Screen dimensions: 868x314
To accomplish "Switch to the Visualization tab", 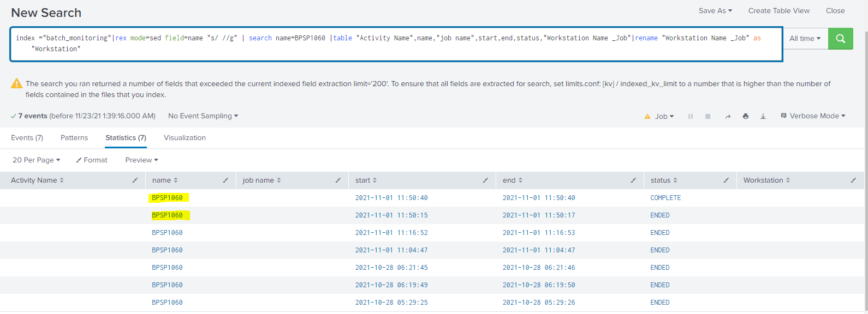I will [185, 138].
